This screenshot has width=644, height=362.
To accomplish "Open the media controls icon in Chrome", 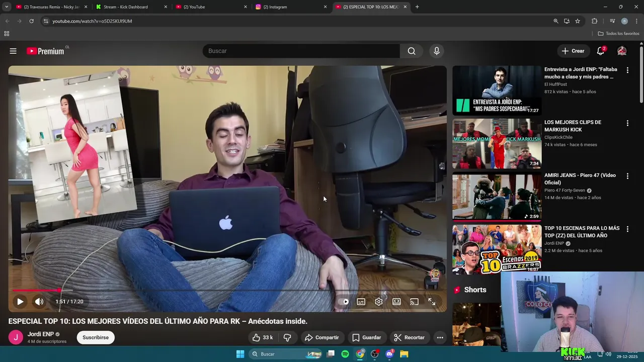I will coord(612,21).
